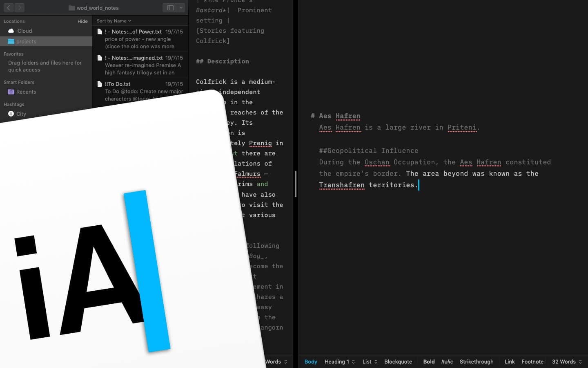Select iCloud location
Image resolution: width=588 pixels, height=368 pixels.
46,31
